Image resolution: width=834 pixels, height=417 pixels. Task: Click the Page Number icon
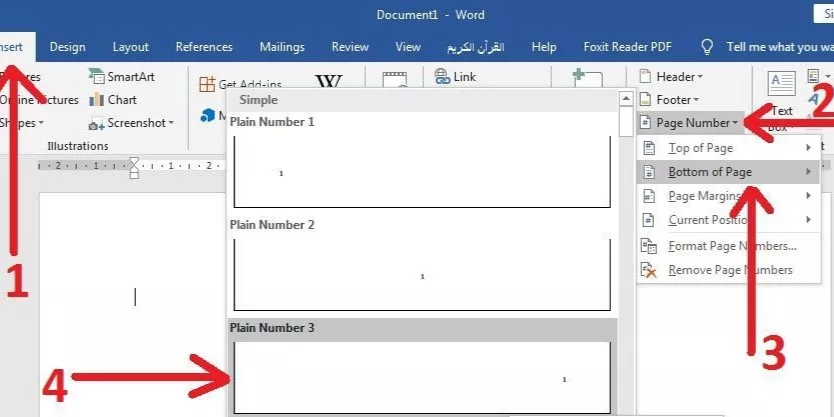click(x=645, y=123)
